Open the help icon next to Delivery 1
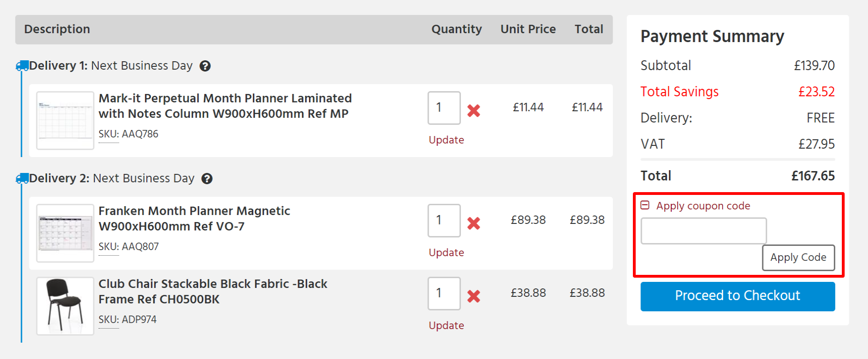Screen dimensions: 868x359 pos(206,66)
